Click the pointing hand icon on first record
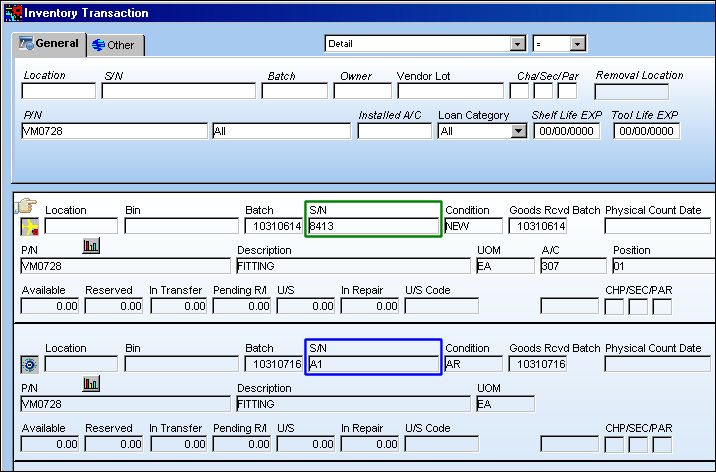The image size is (716, 472). point(26,206)
